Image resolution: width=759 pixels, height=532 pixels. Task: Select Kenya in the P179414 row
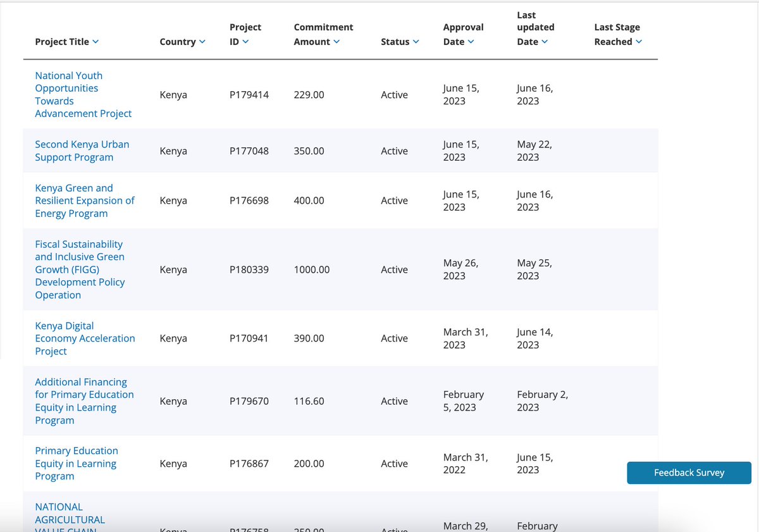(173, 95)
